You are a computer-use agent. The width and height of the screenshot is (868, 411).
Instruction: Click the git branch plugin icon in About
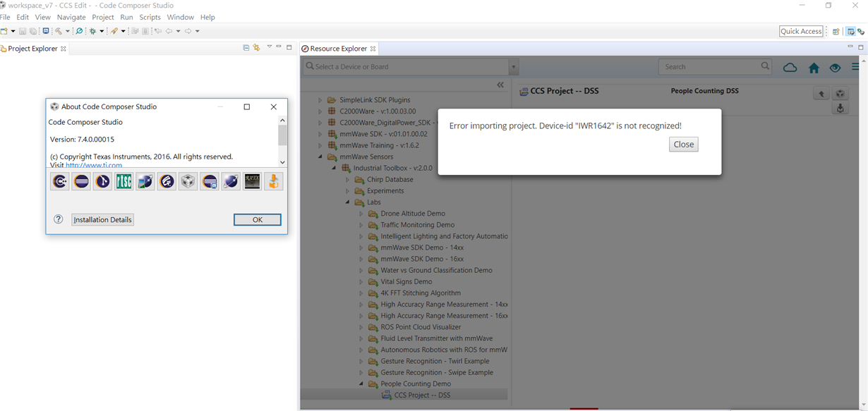click(x=103, y=181)
